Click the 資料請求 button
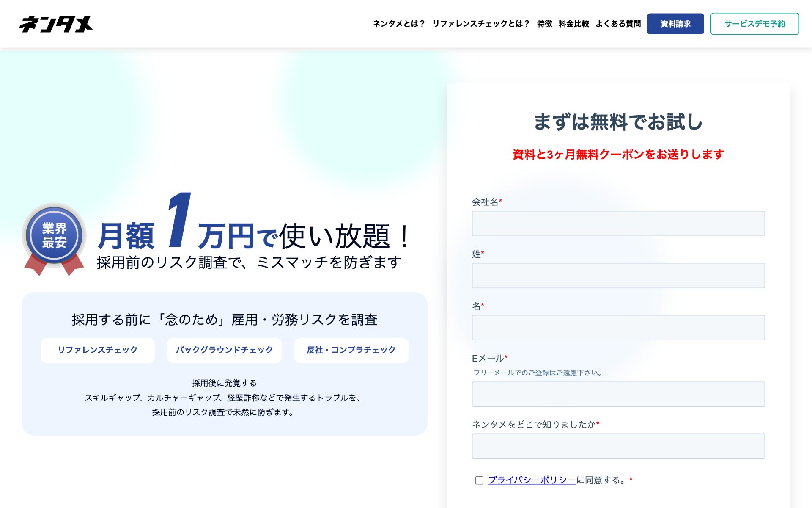 (675, 24)
